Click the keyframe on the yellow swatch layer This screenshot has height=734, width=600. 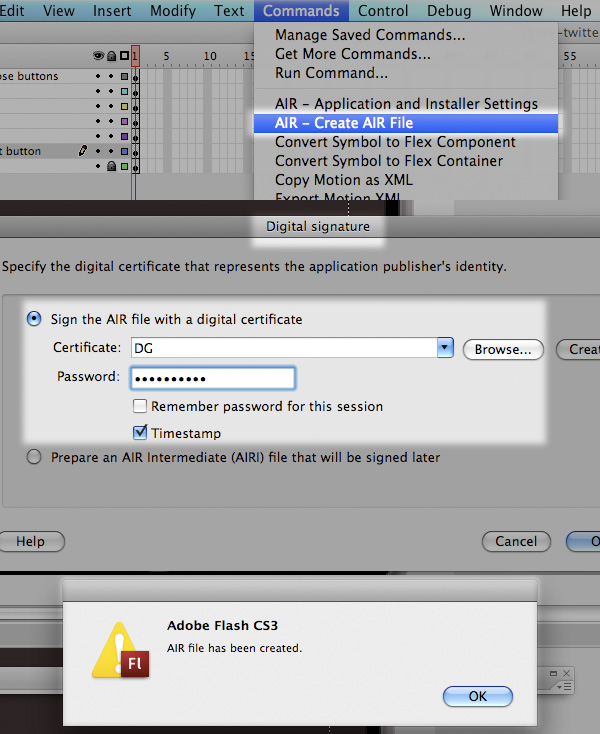tap(136, 107)
